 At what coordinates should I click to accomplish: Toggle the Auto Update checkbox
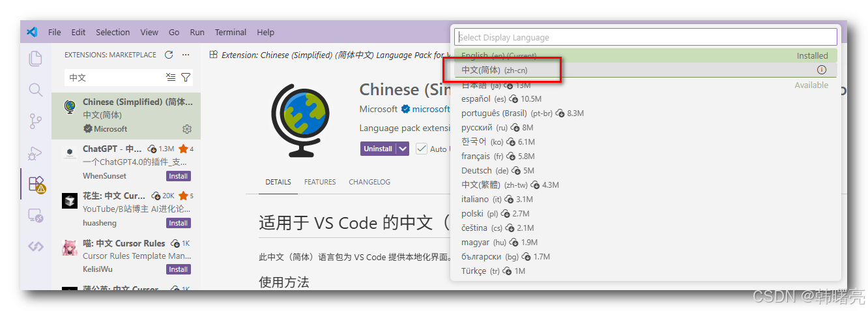[x=422, y=149]
